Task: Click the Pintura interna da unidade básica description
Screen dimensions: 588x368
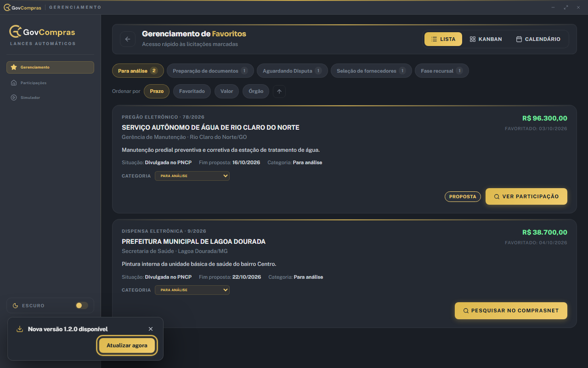Action: coord(199,264)
